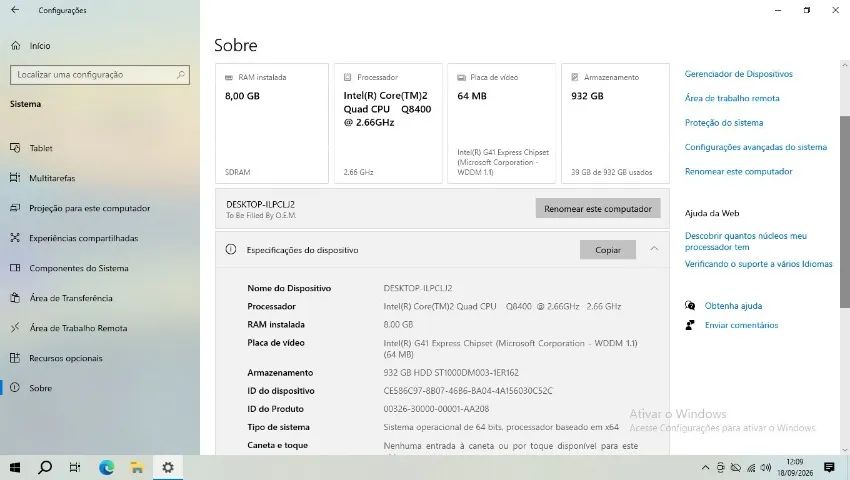Select Experiências compartilhadas menu item

pos(83,238)
